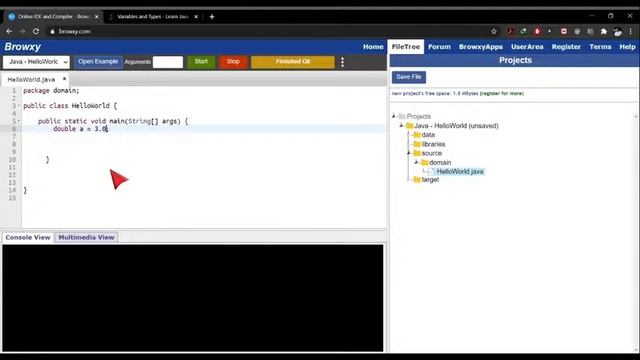
Task: Click the Finished OK status bar
Action: pos(293,62)
